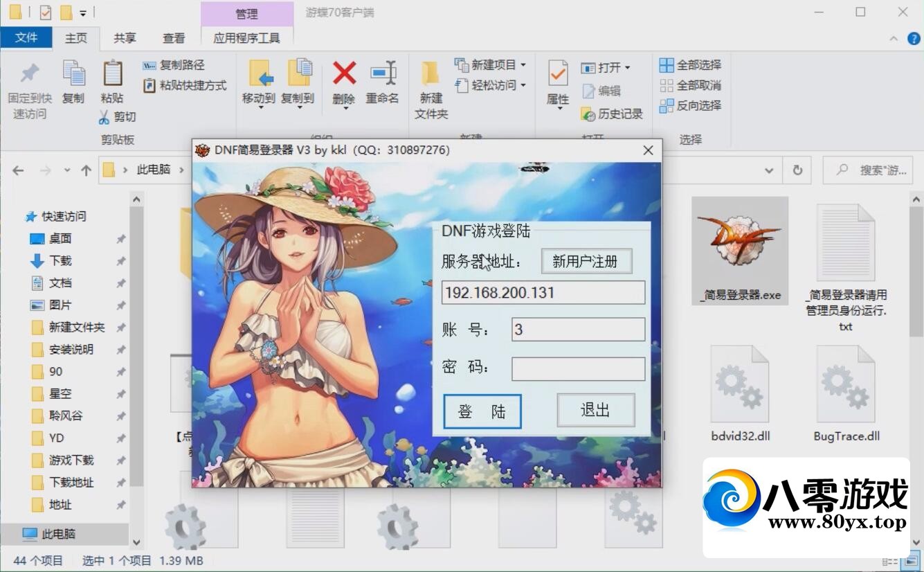Click the New User Registration (新用户注册) button
The height and width of the screenshot is (572, 924).
pos(586,261)
